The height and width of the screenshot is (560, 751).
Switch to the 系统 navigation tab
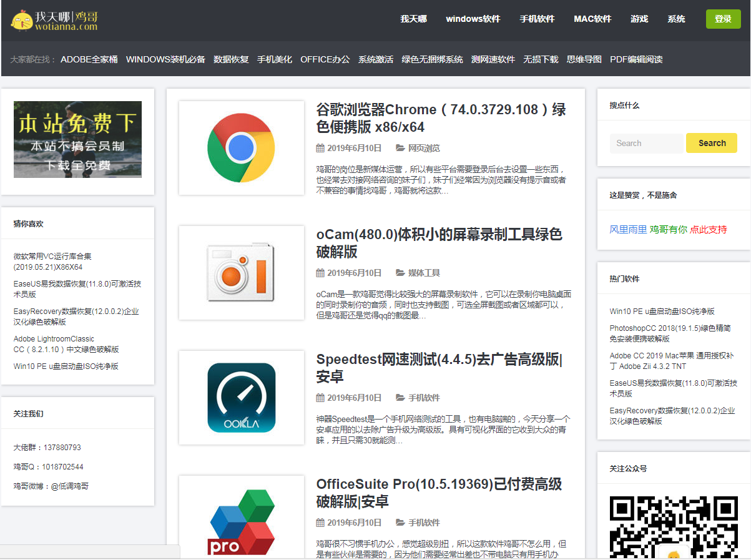[x=676, y=19]
